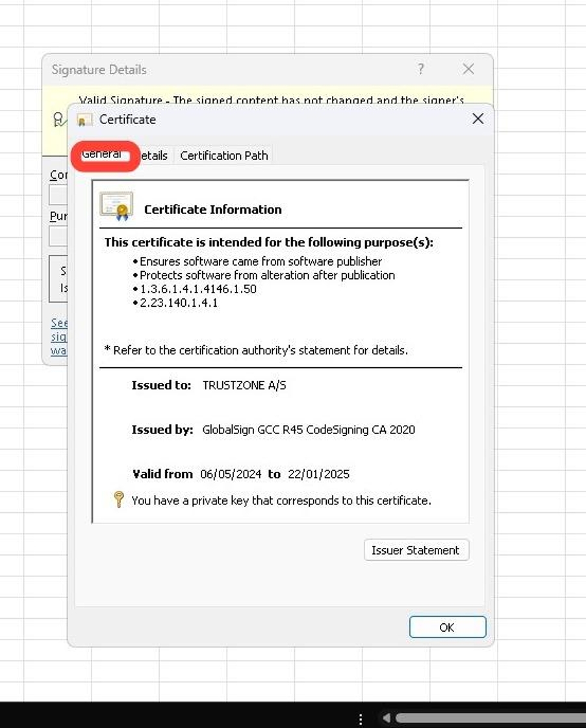This screenshot has width=586, height=728.
Task: Click the Issuer Statement button
Action: coord(416,550)
